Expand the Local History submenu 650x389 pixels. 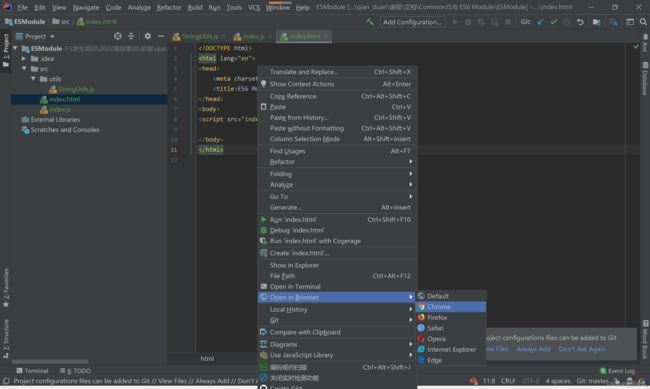click(x=337, y=309)
